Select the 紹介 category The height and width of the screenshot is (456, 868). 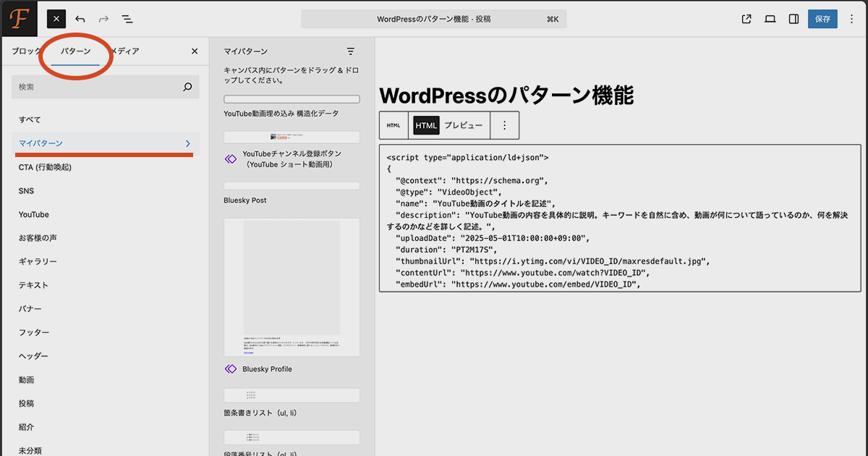tap(106, 427)
